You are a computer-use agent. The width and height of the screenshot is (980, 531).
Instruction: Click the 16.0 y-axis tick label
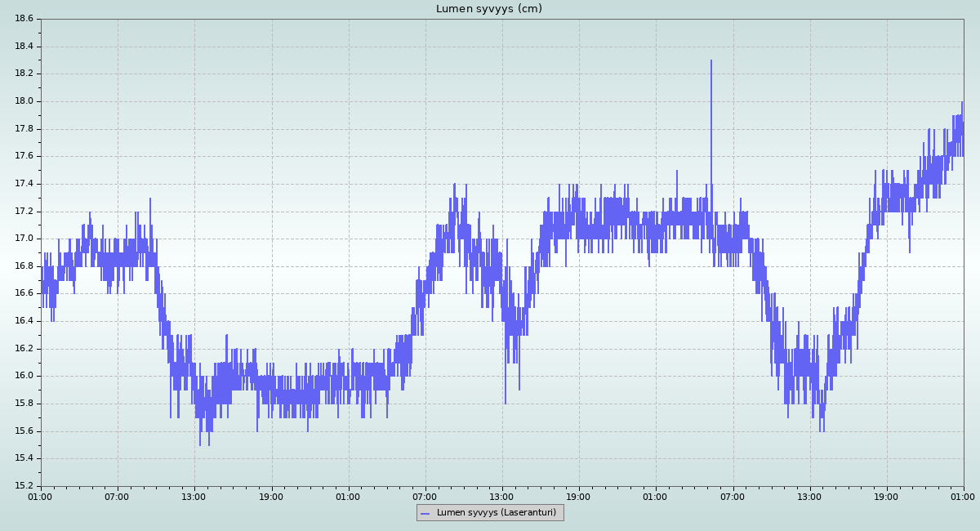coord(24,376)
